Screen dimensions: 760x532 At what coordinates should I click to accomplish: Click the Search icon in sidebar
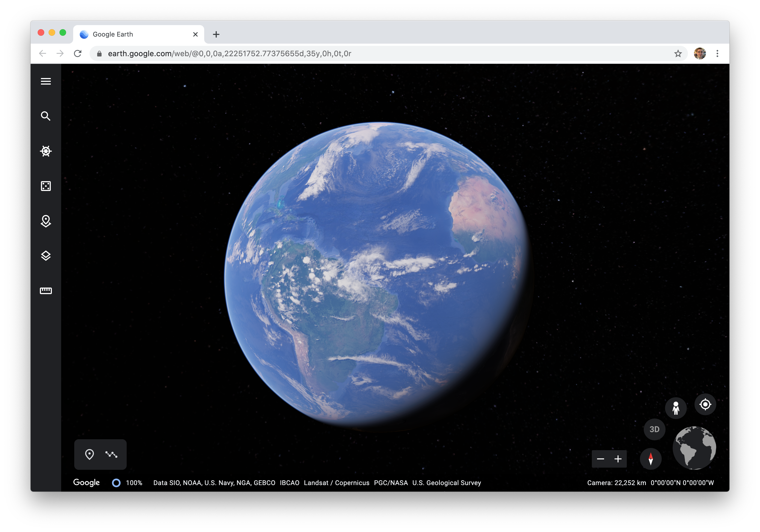click(46, 116)
